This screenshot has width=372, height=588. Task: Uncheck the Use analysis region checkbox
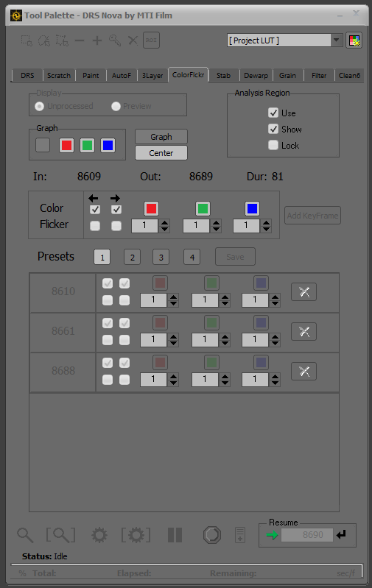tap(273, 113)
